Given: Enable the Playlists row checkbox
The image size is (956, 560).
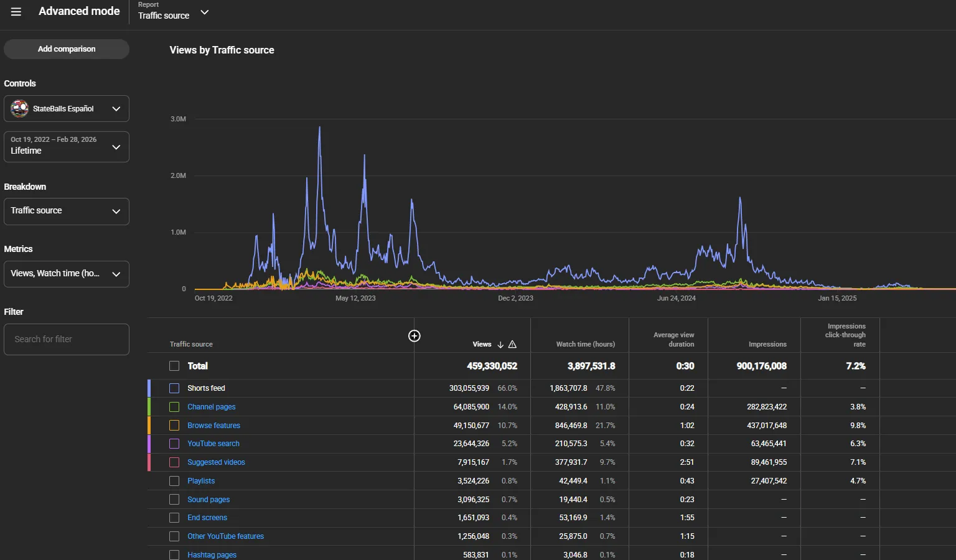Looking at the screenshot, I should click(174, 481).
